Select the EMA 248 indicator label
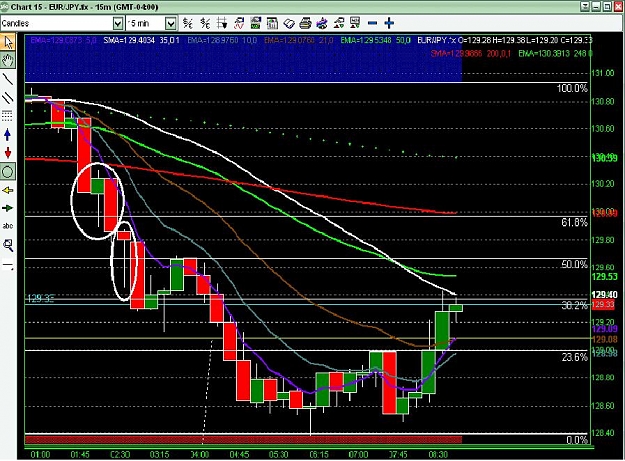The image size is (625, 461). [x=555, y=53]
